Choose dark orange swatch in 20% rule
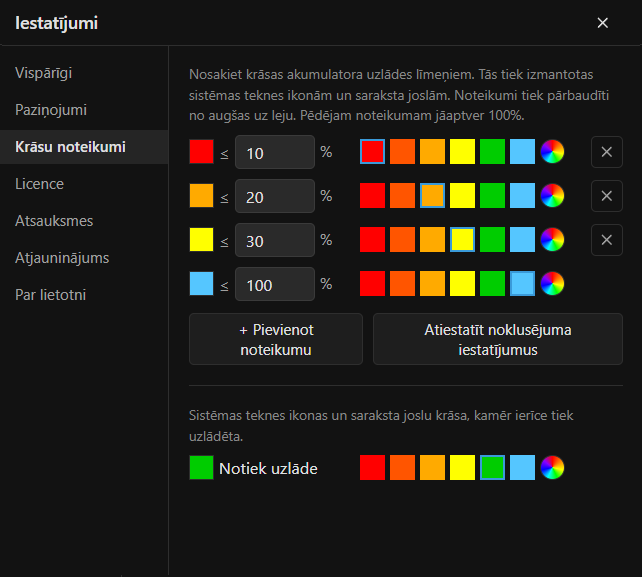 [402, 195]
